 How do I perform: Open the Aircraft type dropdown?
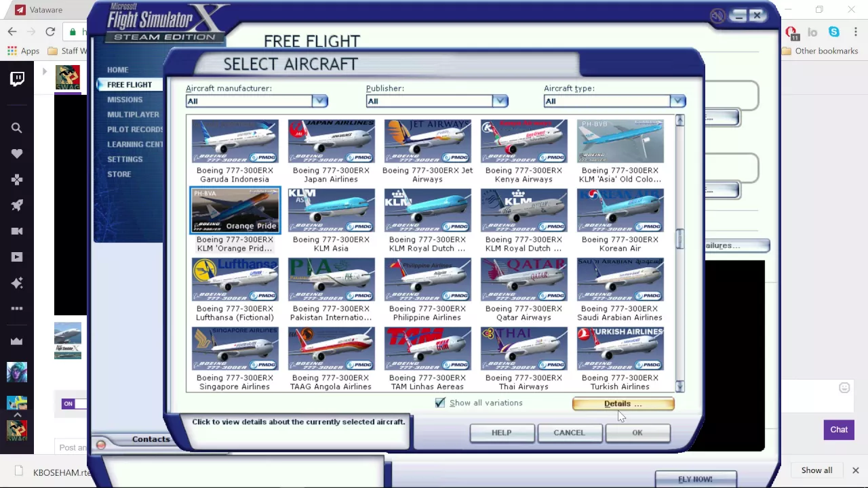tap(614, 101)
